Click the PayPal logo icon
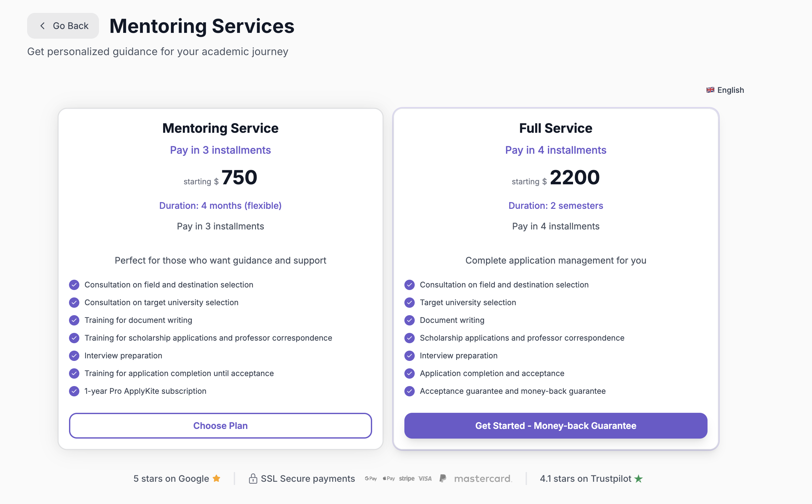Image resolution: width=812 pixels, height=504 pixels. tap(443, 479)
